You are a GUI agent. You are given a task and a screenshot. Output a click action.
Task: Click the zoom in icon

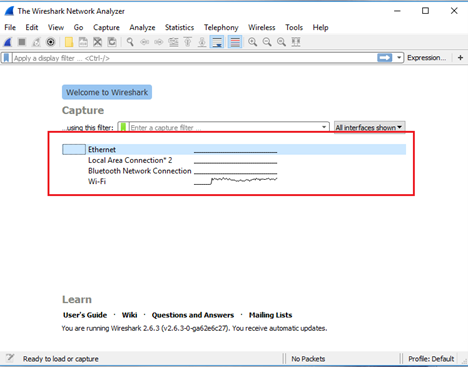pyautogui.click(x=253, y=42)
